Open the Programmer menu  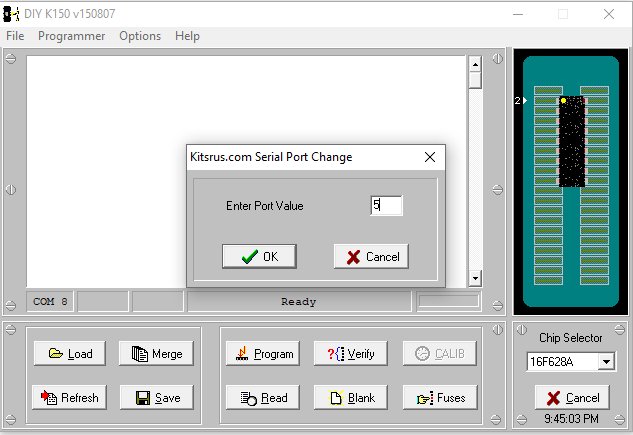71,36
